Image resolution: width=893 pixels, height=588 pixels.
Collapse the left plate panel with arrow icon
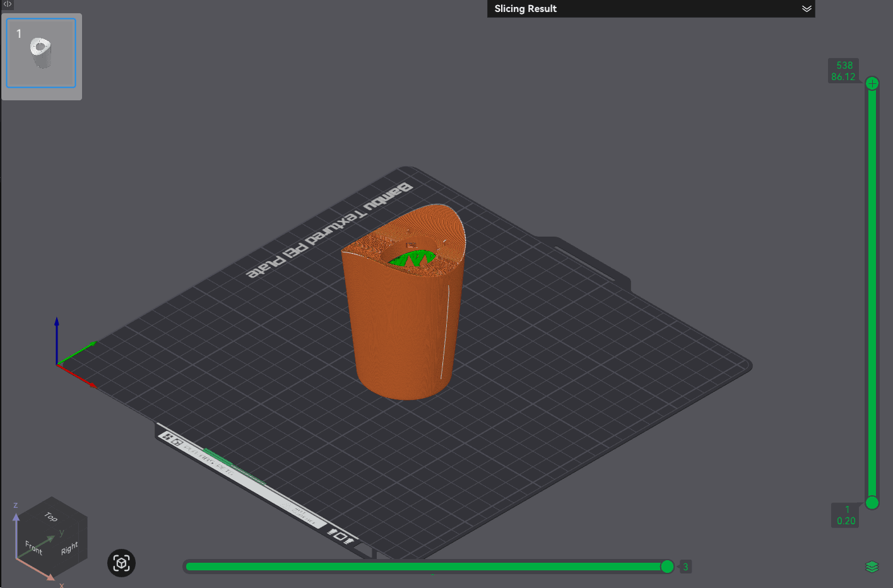[6, 4]
